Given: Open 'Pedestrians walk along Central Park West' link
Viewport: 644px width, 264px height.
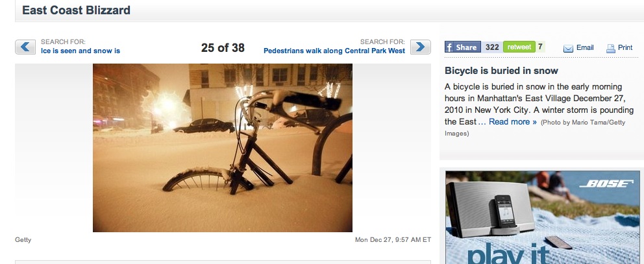Looking at the screenshot, I should point(334,51).
